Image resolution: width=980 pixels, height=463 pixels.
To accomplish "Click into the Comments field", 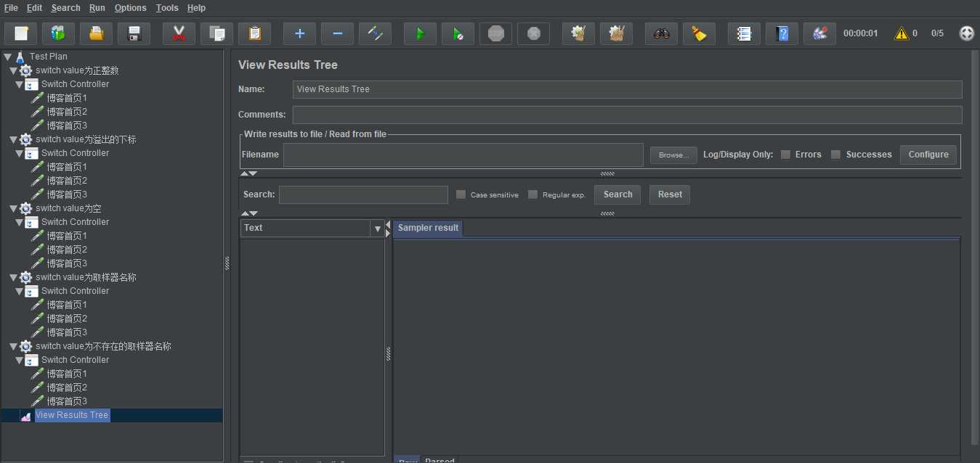I will 628,115.
